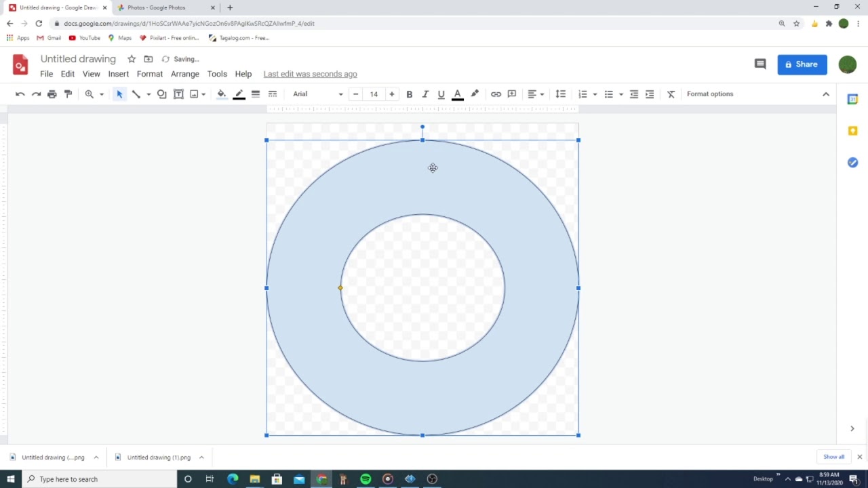Collapse the toolbar menus with chevron
Screen dimensions: 868x488
pos(826,94)
